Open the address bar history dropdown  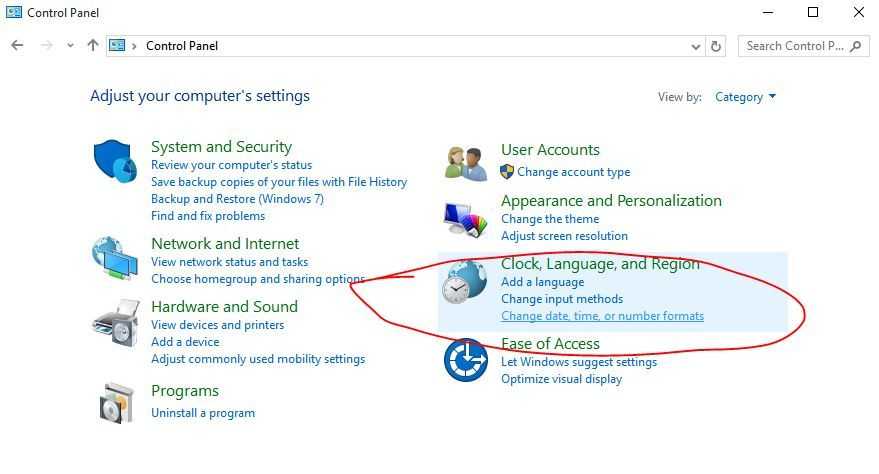tap(696, 47)
